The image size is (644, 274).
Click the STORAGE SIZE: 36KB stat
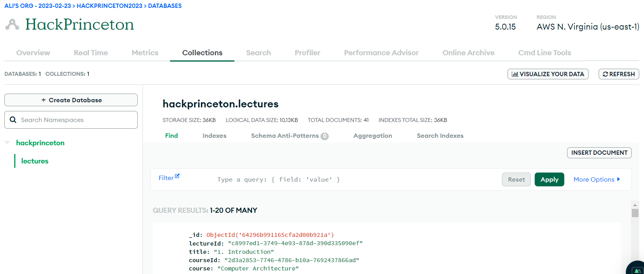189,120
